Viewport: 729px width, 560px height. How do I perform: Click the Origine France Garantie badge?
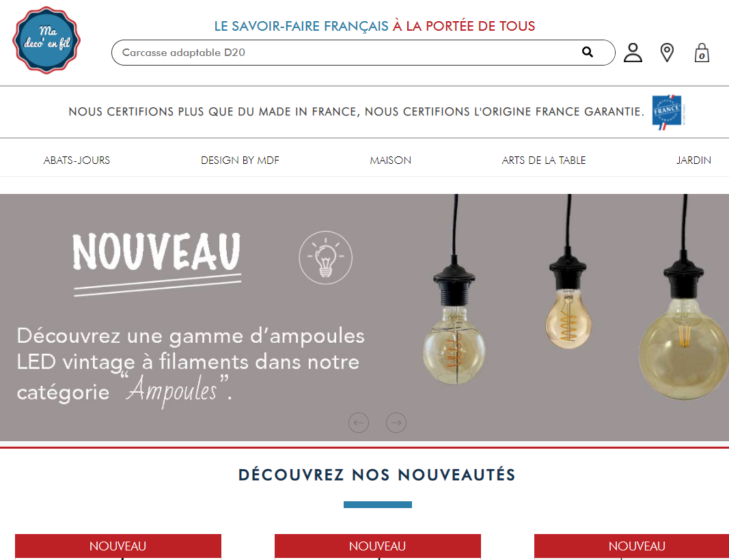pyautogui.click(x=668, y=112)
